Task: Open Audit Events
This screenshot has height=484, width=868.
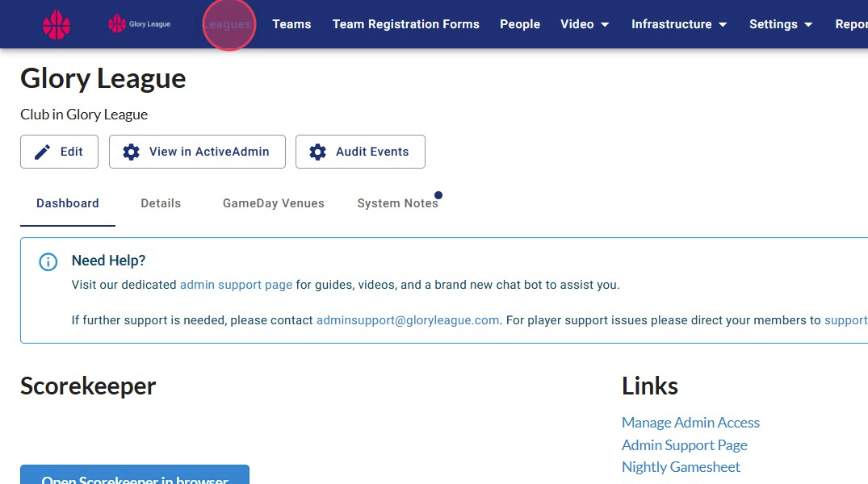Action: pos(360,152)
